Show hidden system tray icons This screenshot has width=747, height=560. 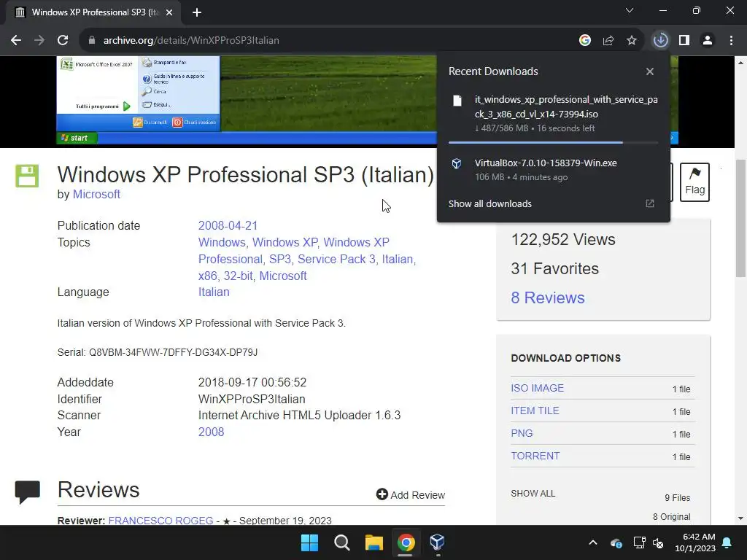(x=593, y=542)
